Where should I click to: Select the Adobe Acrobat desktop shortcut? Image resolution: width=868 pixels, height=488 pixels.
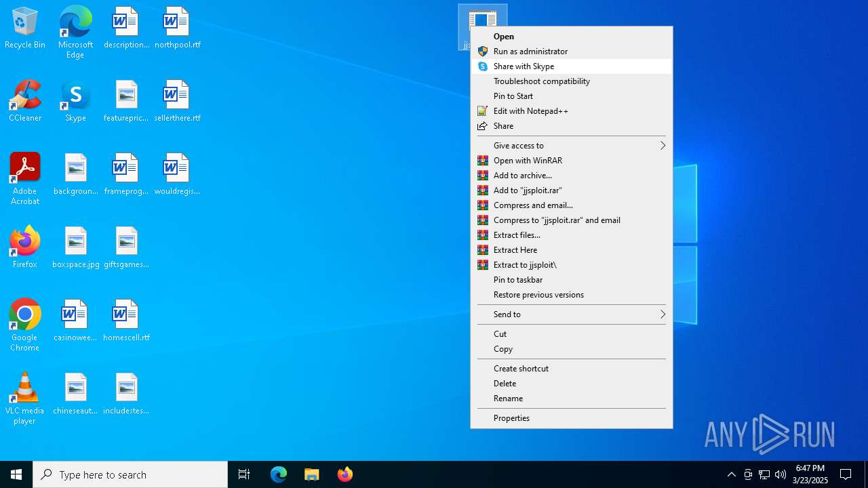tap(25, 179)
